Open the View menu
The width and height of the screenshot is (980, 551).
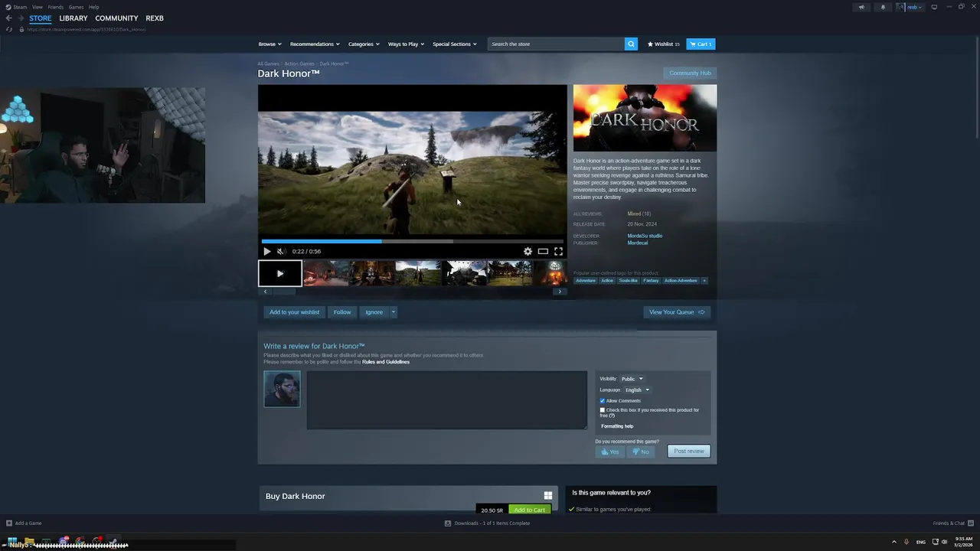click(38, 7)
